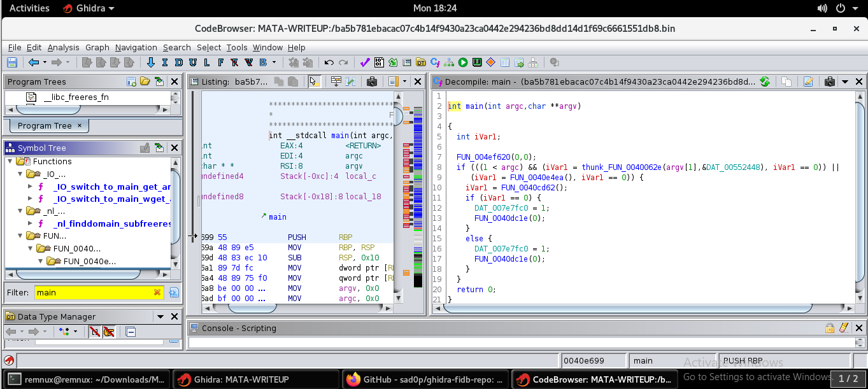The height and width of the screenshot is (389, 868).
Task: Refresh decompiler with green arrows icon
Action: [765, 81]
